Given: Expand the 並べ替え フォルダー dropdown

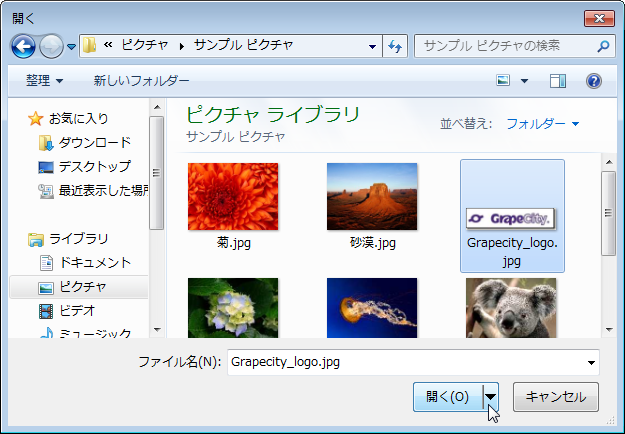Looking at the screenshot, I should click(x=542, y=124).
